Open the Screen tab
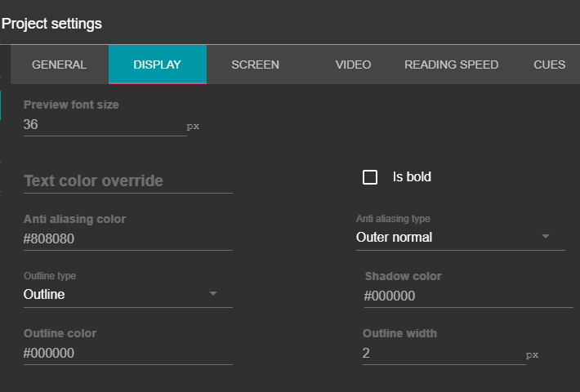The width and height of the screenshot is (580, 392). (255, 65)
